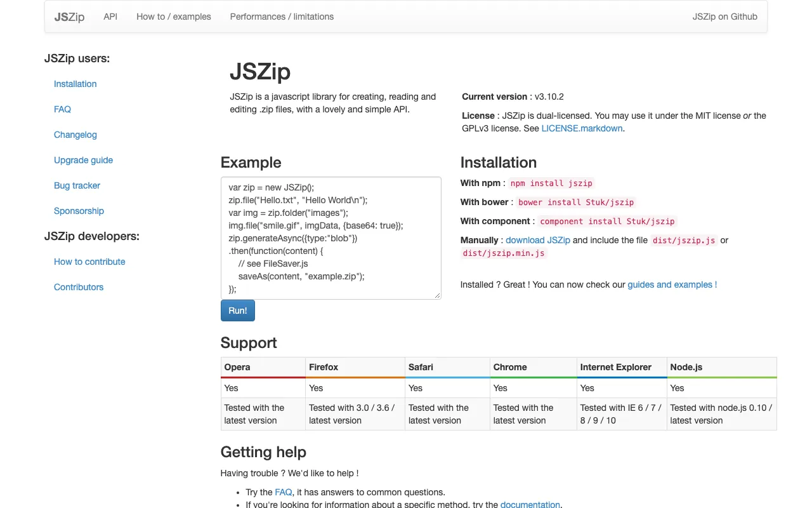Screen dimensions: 812x508
Task: Open the FAQ link under Getting help
Action: click(284, 492)
